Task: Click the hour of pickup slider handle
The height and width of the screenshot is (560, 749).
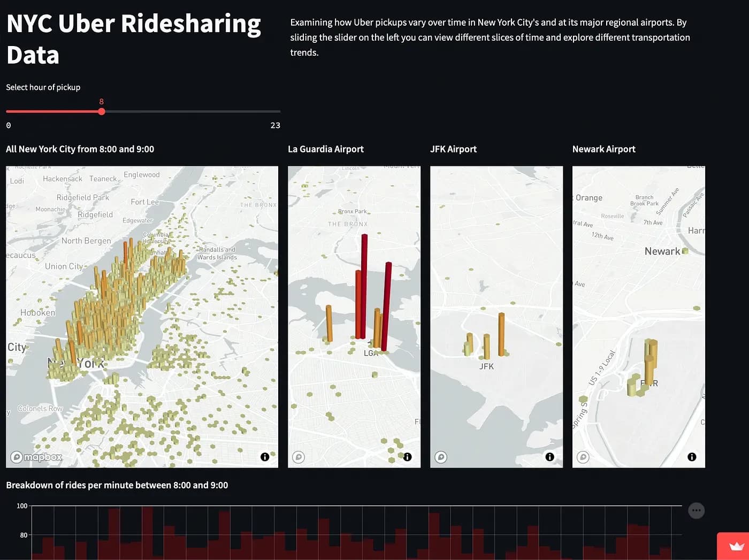Action: [102, 111]
